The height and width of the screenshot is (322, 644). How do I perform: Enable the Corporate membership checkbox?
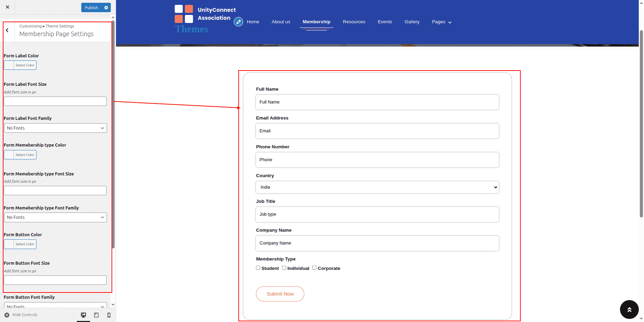[314, 268]
